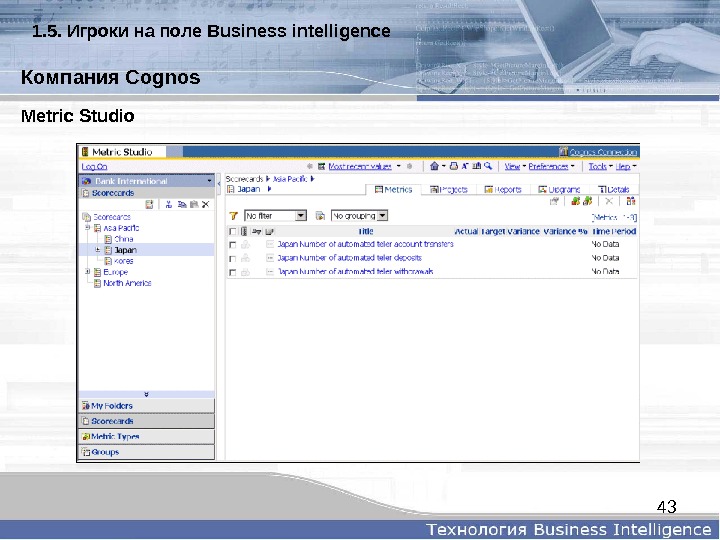This screenshot has width=720, height=540.
Task: Click the greyed delete X icon above metrics list
Action: point(609,201)
